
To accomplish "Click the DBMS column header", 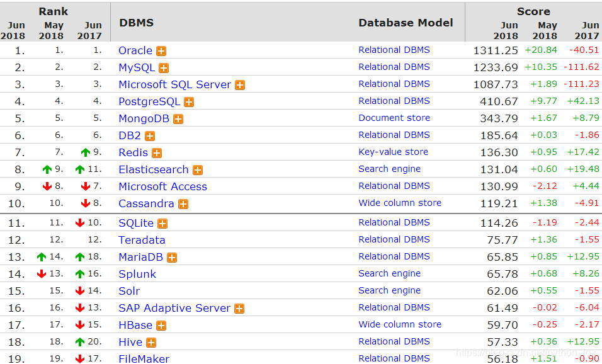I will pyautogui.click(x=136, y=23).
